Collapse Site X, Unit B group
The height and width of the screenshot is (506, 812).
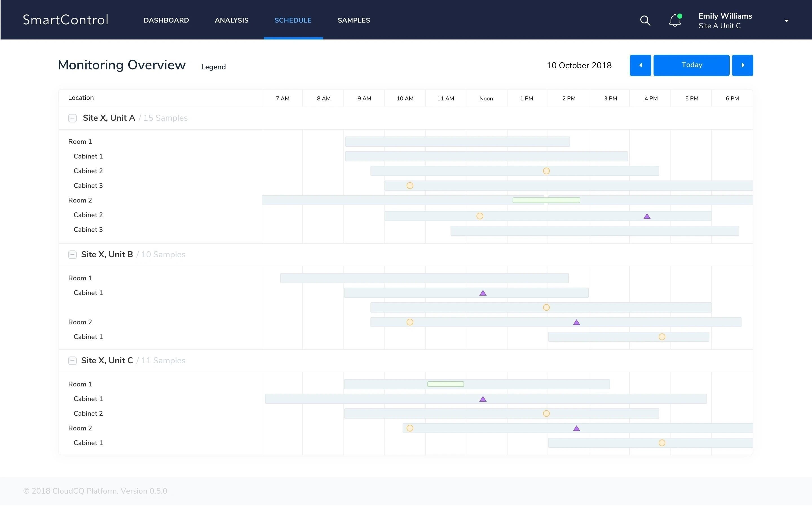click(x=72, y=255)
